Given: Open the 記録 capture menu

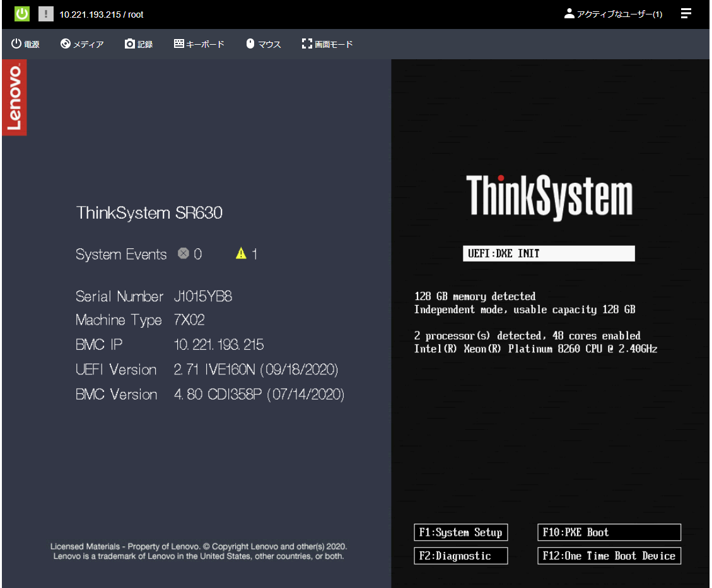Looking at the screenshot, I should coord(139,44).
